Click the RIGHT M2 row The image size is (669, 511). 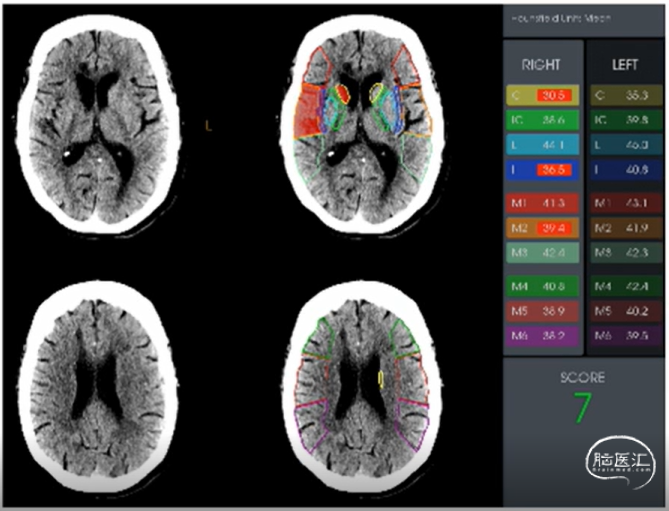[542, 228]
